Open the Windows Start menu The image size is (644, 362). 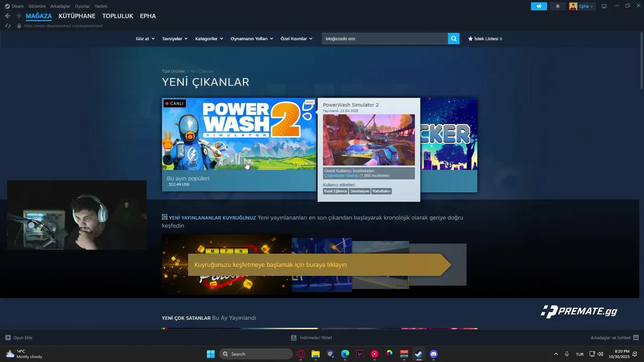(x=211, y=354)
